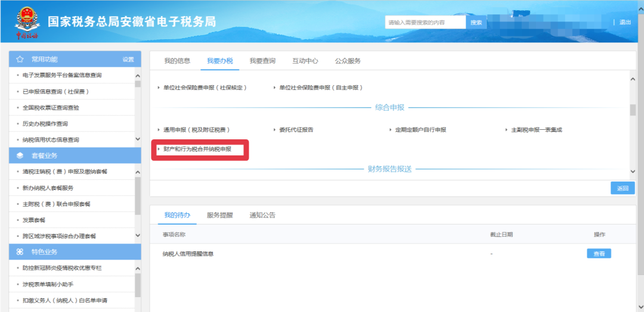
Task: Open 单位社会保险费申报（社保核定）
Action: click(x=205, y=88)
